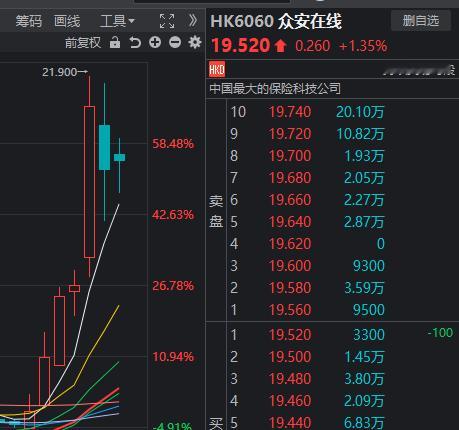Viewport: 459px width, 430px height.
Task: Click the large cyan candlestick body
Action: (x=105, y=148)
